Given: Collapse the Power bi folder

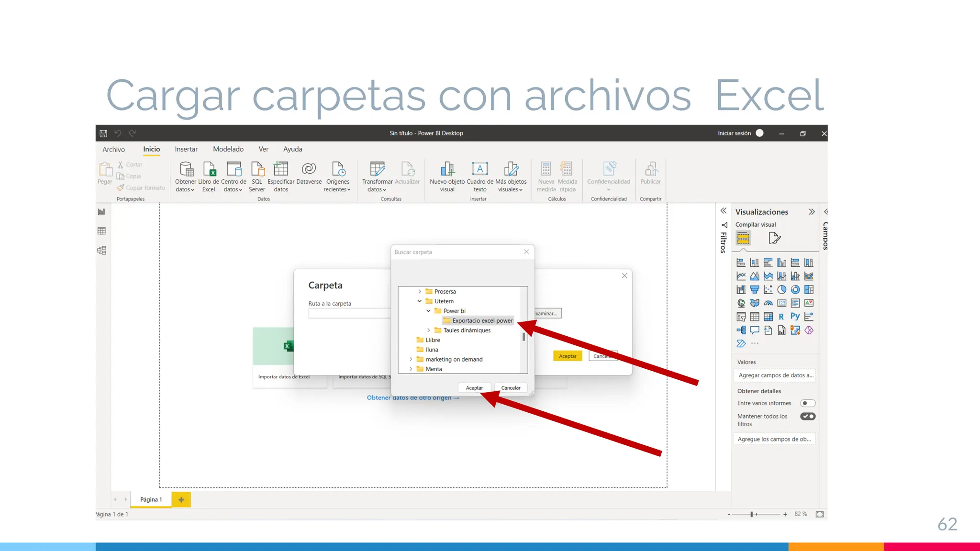Looking at the screenshot, I should pos(429,311).
